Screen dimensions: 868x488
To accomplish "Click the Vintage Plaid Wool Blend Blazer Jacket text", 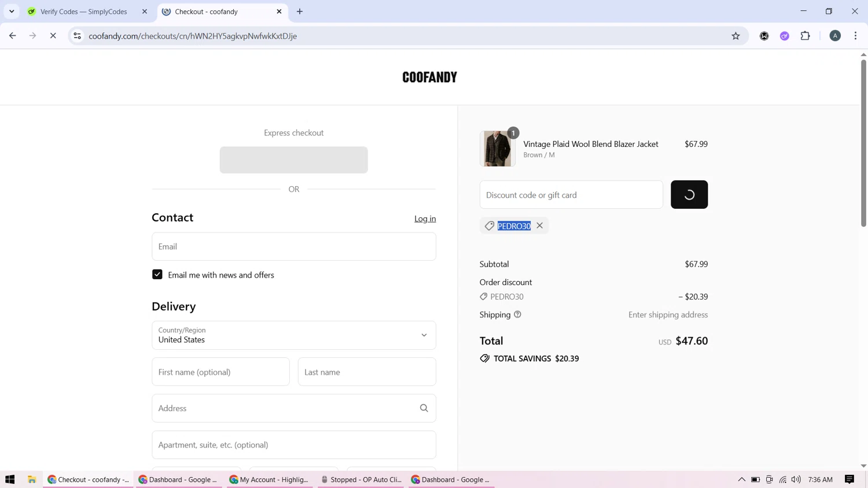I will point(591,144).
